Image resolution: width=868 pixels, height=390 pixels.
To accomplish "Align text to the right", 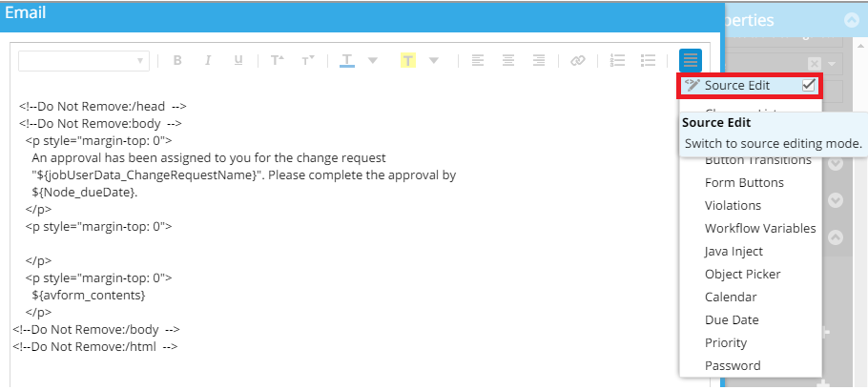I will pyautogui.click(x=539, y=60).
